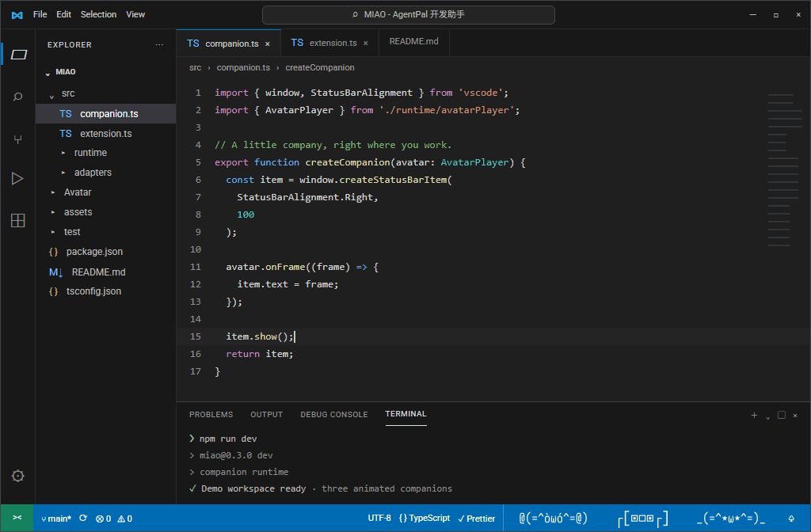
Task: Click the README.md markdown file icon
Action: click(56, 272)
